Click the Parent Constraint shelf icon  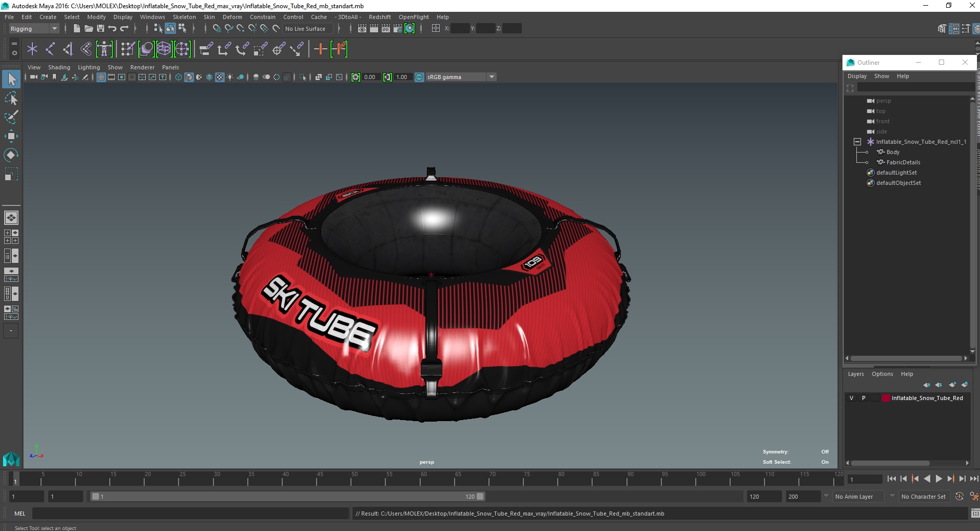coord(206,49)
